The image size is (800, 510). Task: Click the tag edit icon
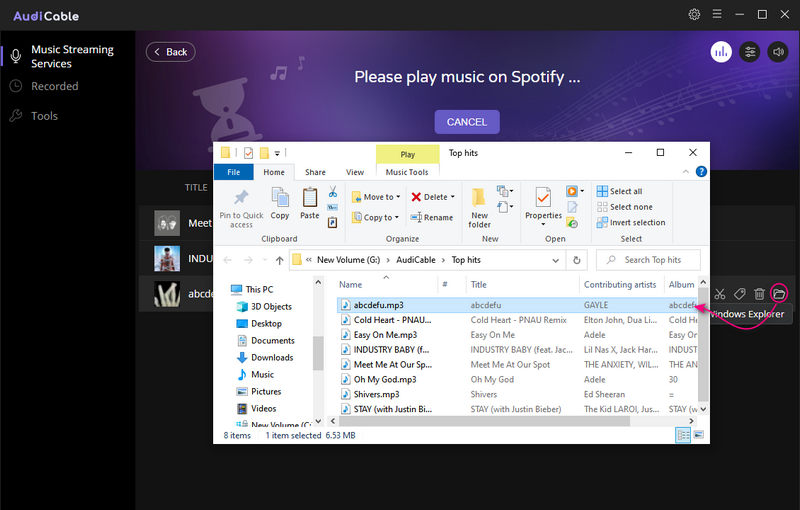(739, 294)
